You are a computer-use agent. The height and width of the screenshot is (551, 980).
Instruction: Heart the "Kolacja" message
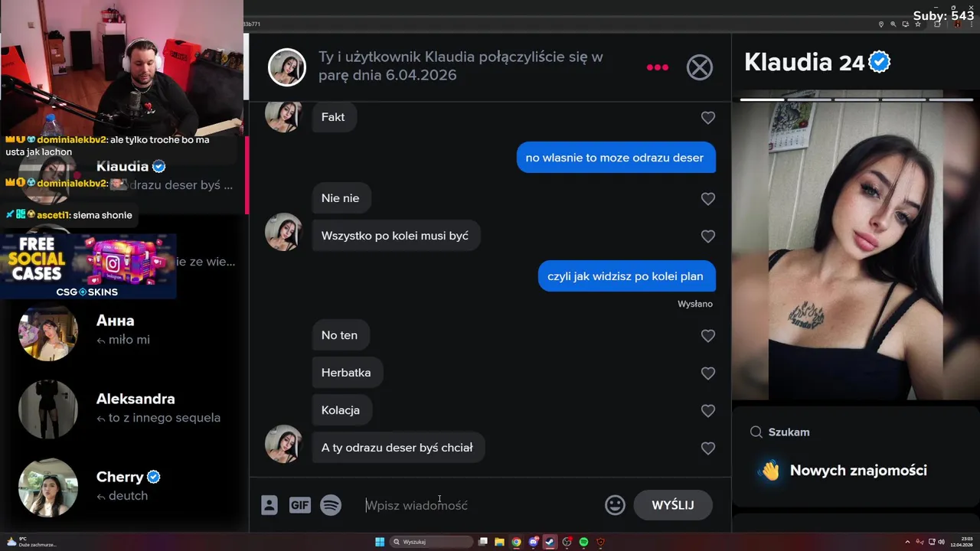click(708, 411)
